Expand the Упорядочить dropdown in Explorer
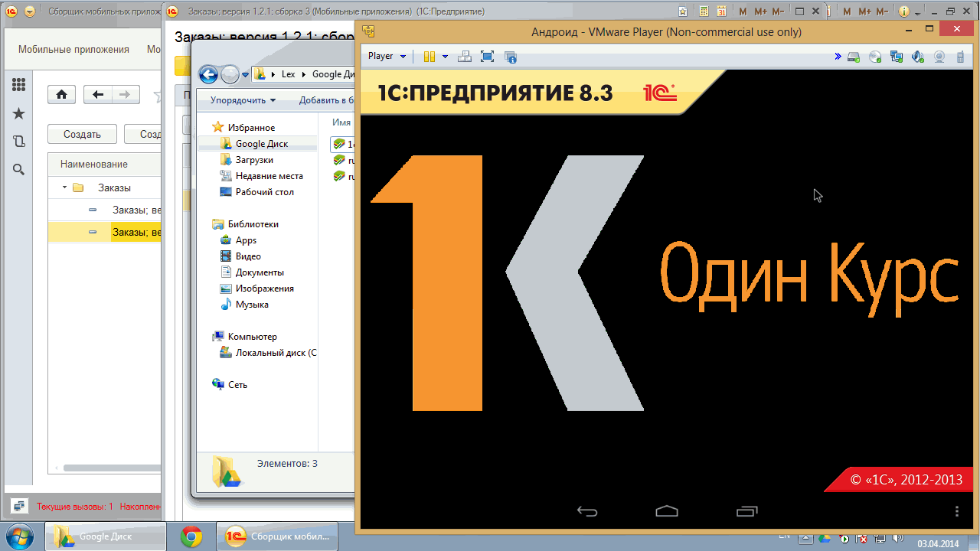The image size is (980, 551). pyautogui.click(x=243, y=100)
